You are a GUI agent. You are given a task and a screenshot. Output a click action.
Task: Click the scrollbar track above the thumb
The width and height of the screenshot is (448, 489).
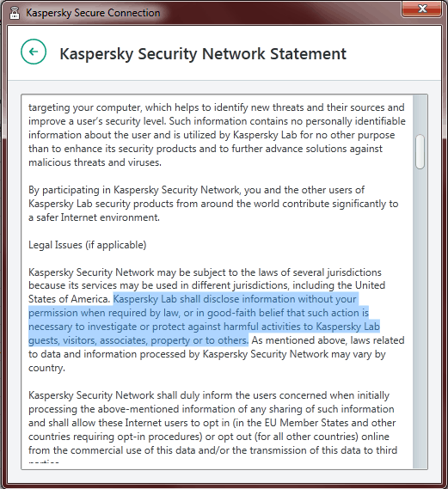[420, 115]
